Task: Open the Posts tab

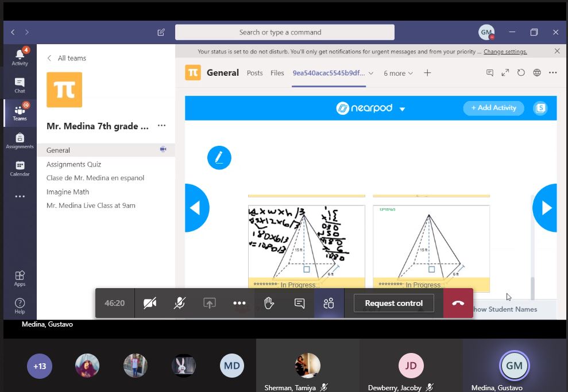Action: pos(254,73)
